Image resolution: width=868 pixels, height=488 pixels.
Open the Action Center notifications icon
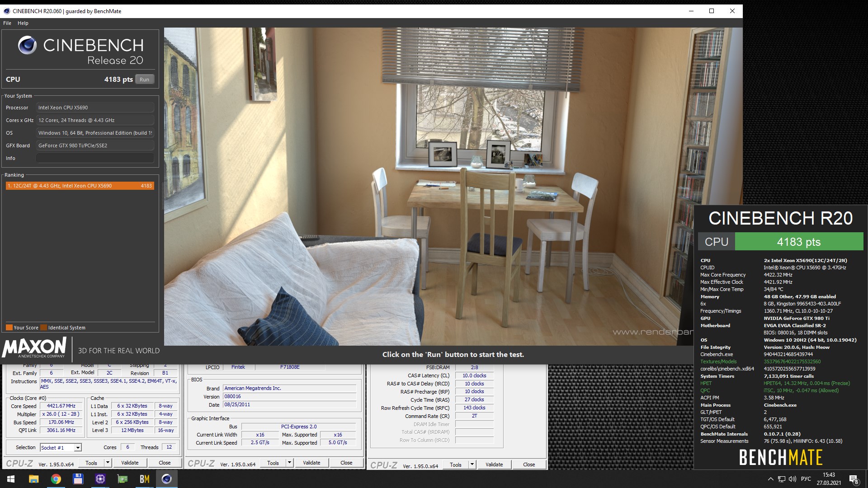[x=854, y=479]
